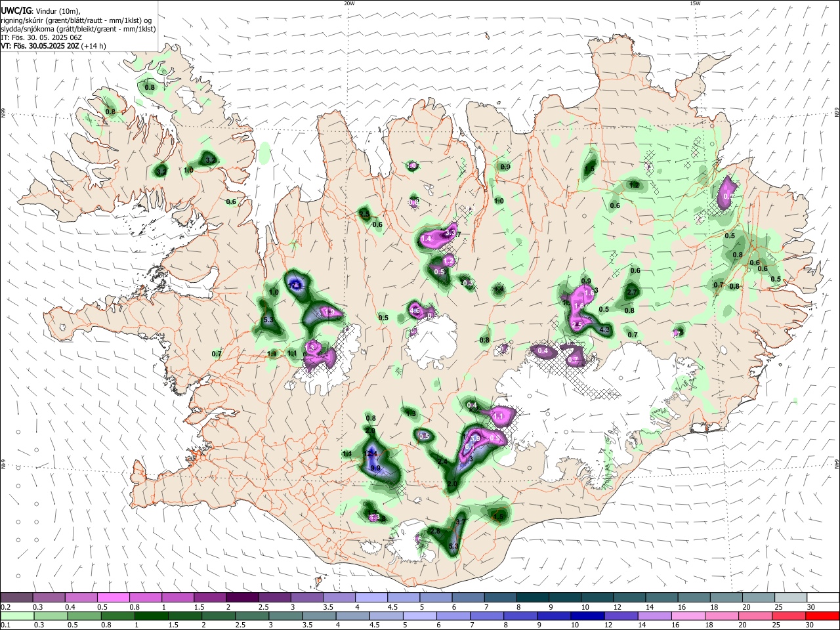
Task: Select the deep navy blue 10 rain swatch
Action: click(586, 616)
